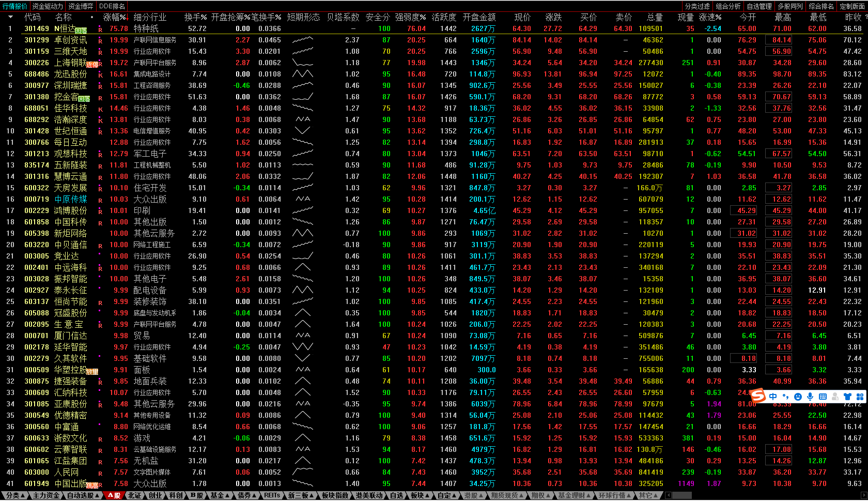This screenshot has height=501, width=868.
Task: Expand the 期货现货 dropdown tab
Action: [507, 495]
